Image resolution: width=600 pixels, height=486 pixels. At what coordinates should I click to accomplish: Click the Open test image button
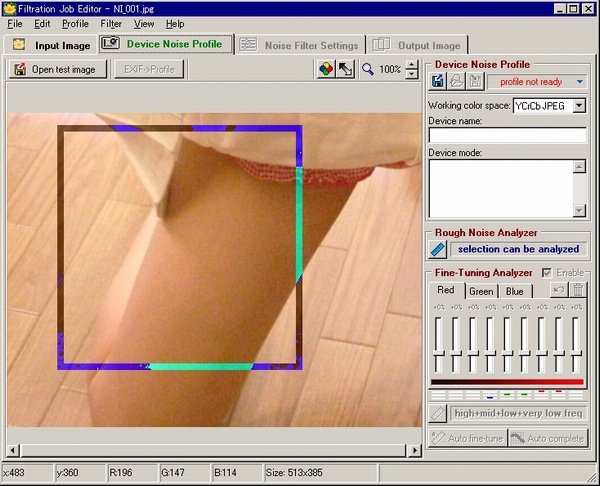[57, 69]
